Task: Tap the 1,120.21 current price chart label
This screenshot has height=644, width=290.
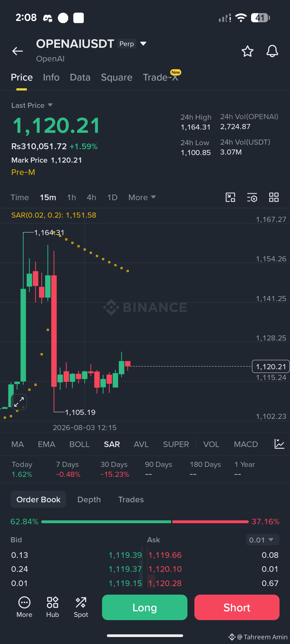Action: (271, 367)
